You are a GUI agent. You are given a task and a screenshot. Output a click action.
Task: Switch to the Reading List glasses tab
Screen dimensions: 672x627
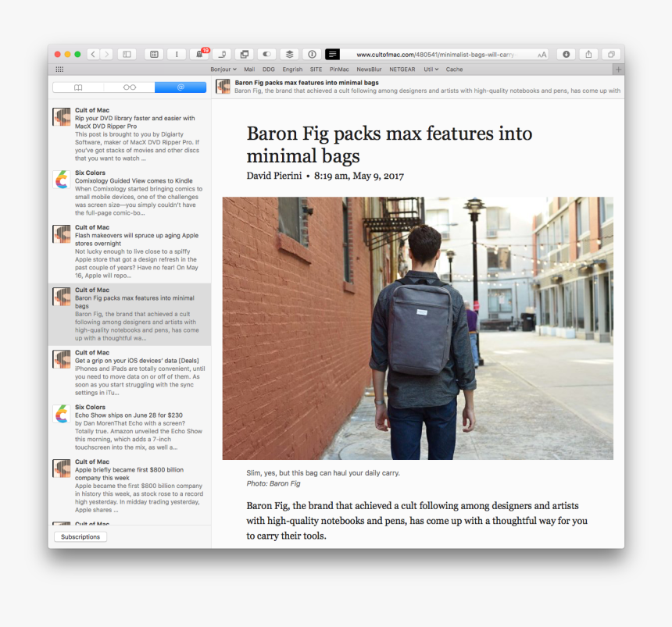click(x=129, y=87)
